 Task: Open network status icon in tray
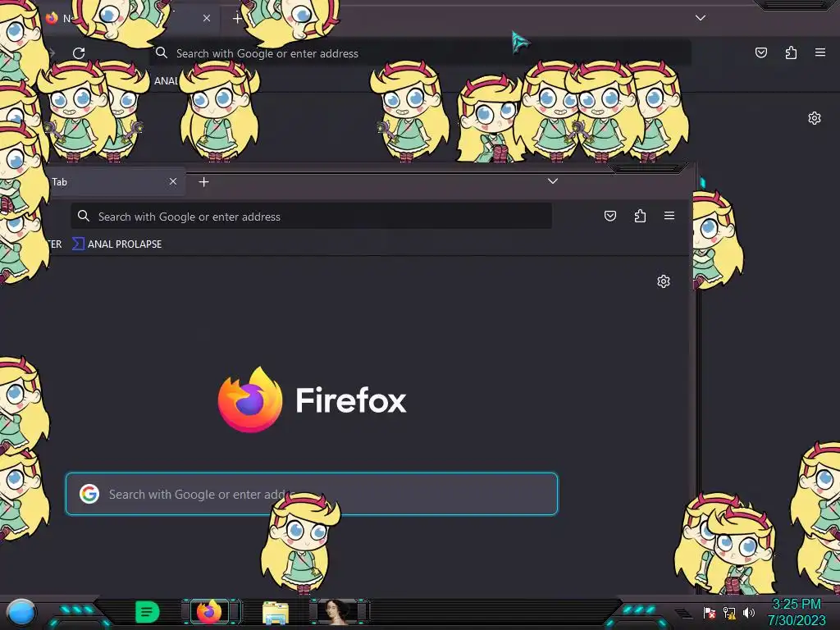pos(729,613)
